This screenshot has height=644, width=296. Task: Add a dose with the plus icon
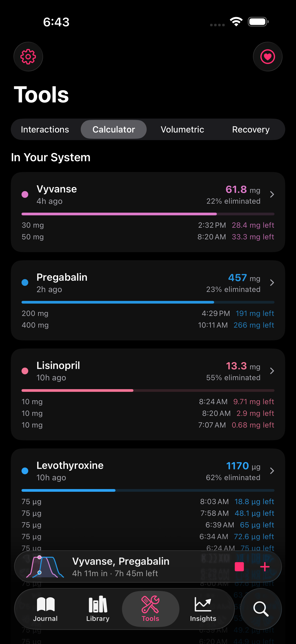(265, 567)
